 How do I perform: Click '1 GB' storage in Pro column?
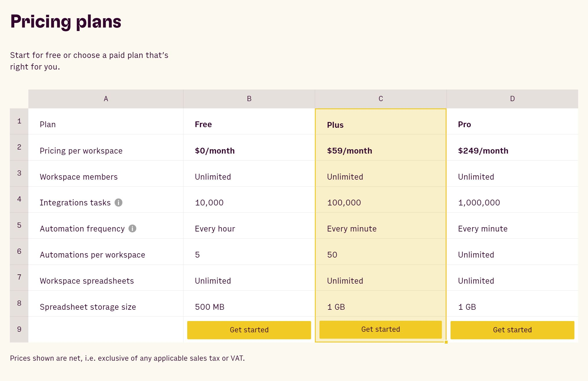467,307
